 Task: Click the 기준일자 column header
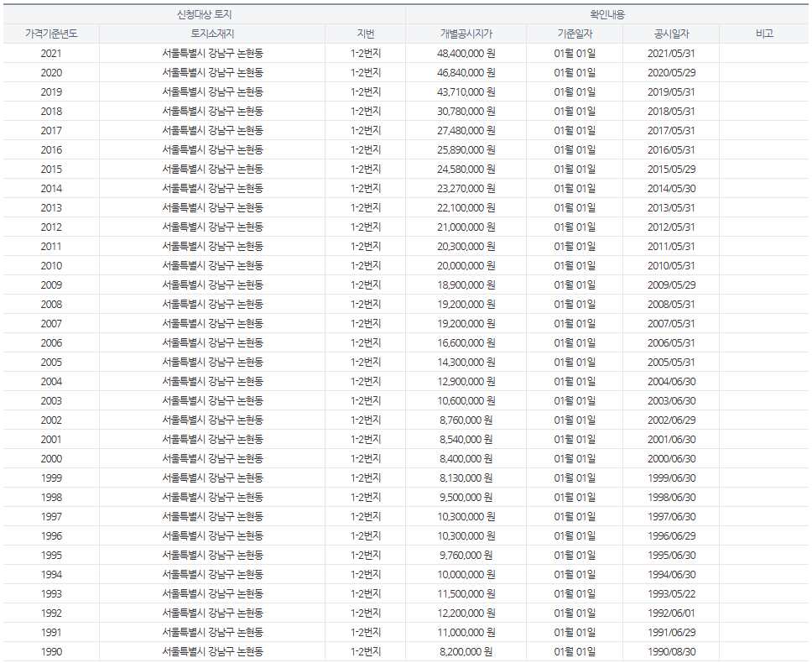tap(575, 34)
